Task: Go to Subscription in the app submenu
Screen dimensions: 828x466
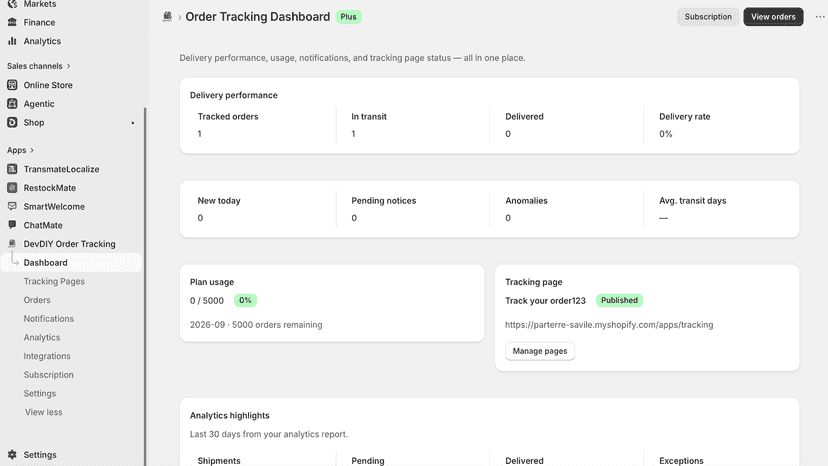Action: [x=49, y=375]
